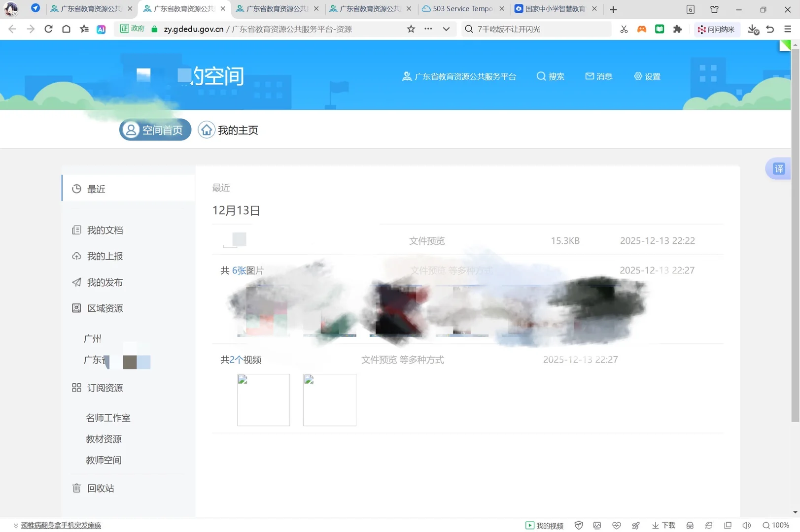Screen dimensions: 800x532
Task: Open 我的发布 from the sidebar
Action: point(104,282)
